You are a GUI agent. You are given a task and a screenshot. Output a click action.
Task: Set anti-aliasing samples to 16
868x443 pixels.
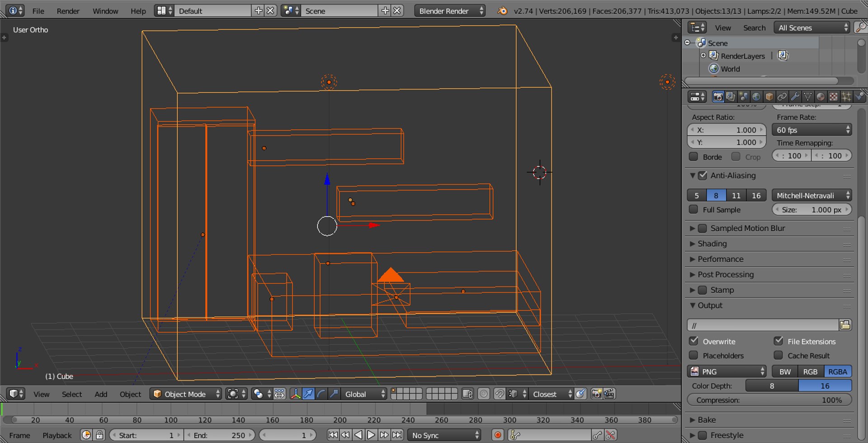click(756, 195)
